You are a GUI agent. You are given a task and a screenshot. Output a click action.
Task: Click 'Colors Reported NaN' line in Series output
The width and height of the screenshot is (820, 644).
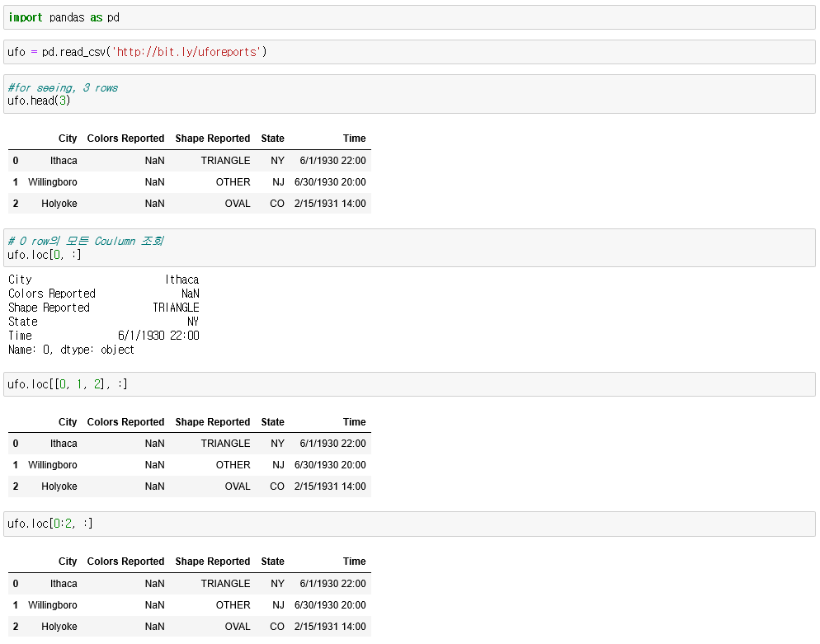(x=104, y=294)
